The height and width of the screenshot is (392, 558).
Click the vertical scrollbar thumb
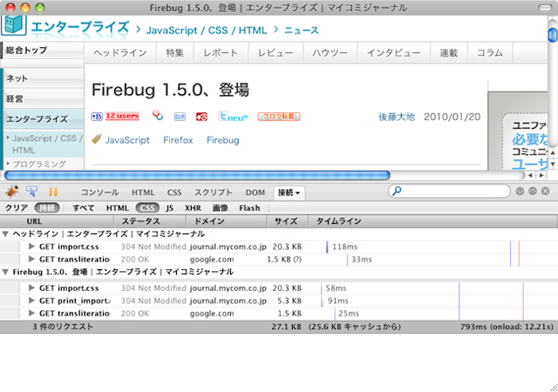(553, 35)
